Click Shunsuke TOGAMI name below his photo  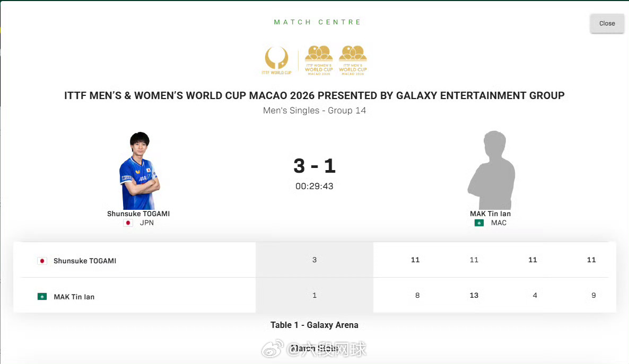(138, 214)
